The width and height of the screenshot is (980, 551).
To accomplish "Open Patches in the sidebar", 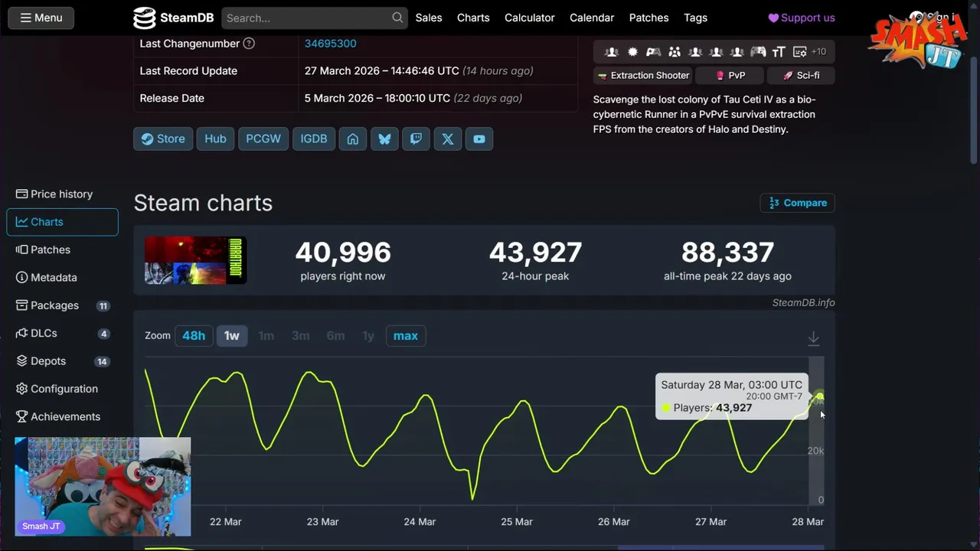I will (x=62, y=249).
